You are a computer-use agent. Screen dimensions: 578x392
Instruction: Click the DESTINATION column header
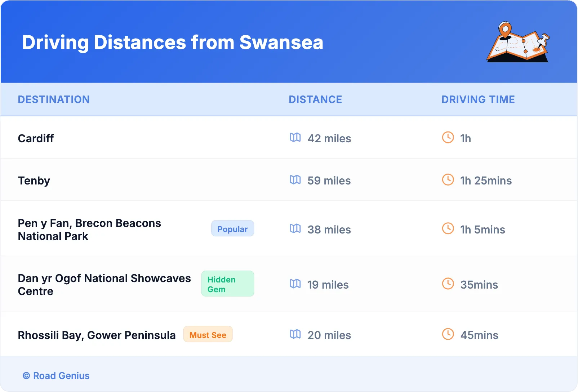tap(54, 99)
